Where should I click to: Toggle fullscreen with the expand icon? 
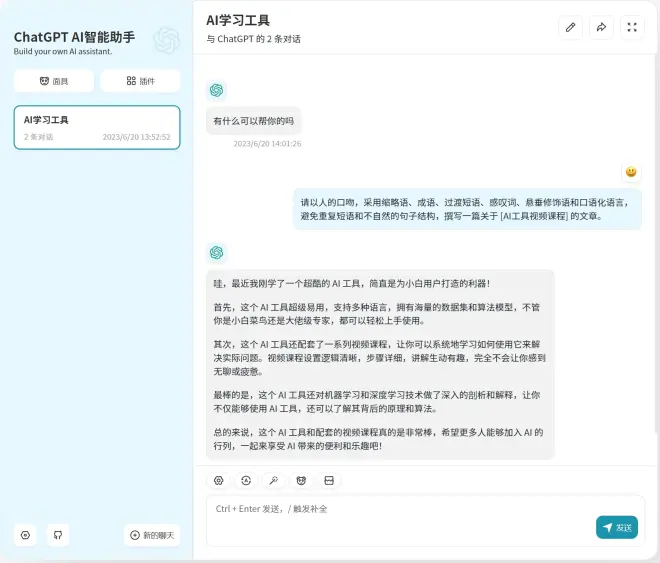point(632,27)
